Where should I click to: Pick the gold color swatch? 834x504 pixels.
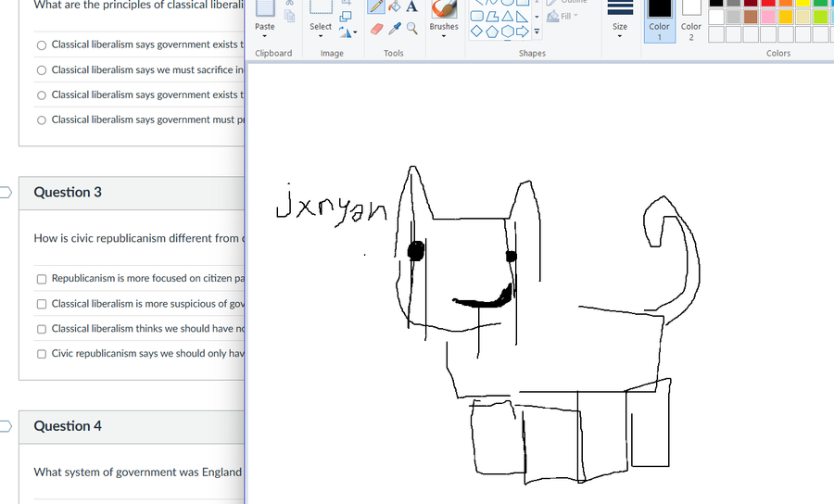tap(786, 17)
